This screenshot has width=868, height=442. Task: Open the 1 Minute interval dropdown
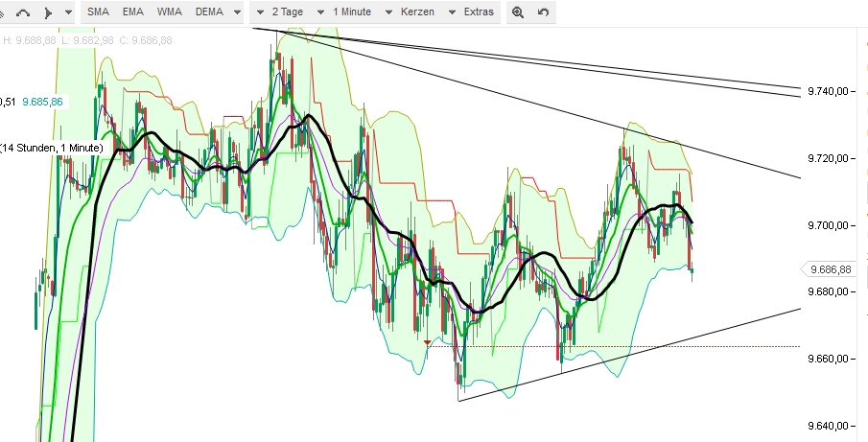[x=346, y=12]
